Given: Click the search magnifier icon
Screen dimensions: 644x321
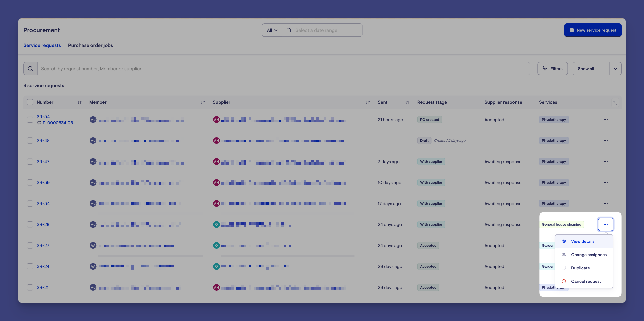Looking at the screenshot, I should click(30, 68).
